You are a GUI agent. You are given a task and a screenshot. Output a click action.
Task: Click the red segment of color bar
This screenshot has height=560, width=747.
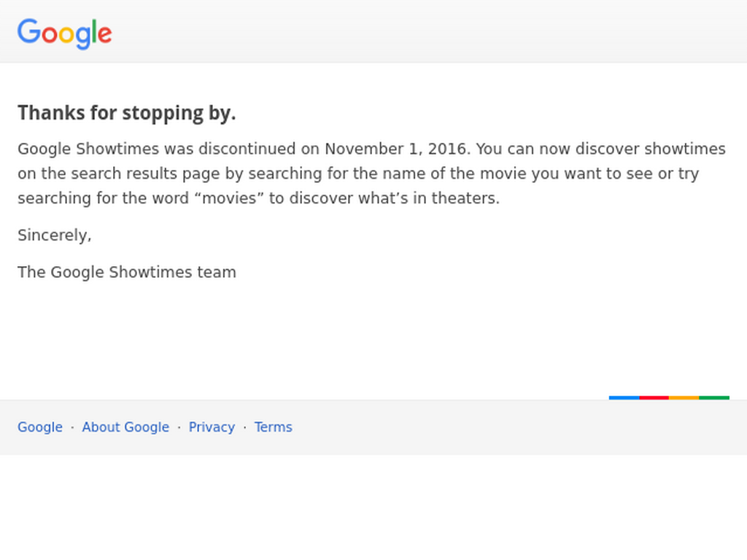(x=654, y=397)
